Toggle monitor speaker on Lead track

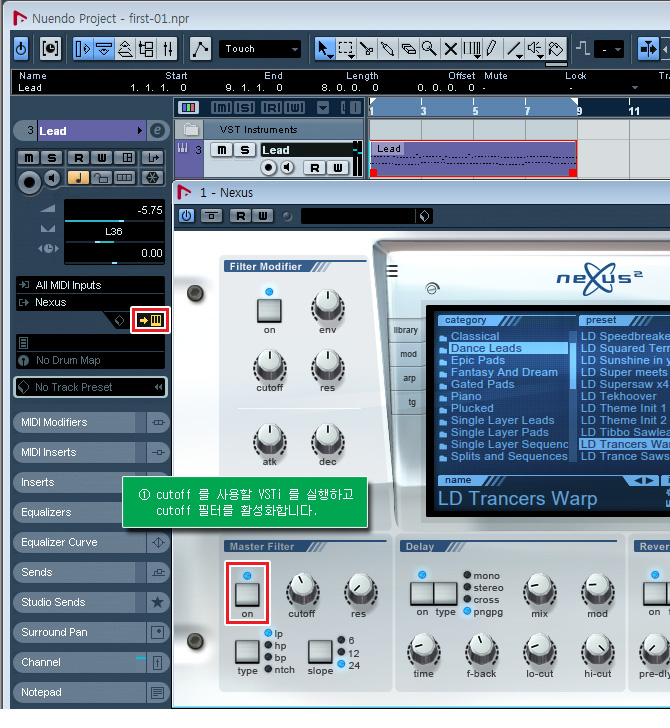tap(288, 167)
